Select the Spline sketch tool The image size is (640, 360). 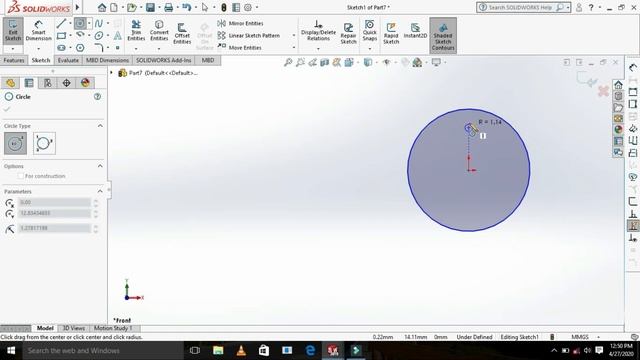(99, 24)
